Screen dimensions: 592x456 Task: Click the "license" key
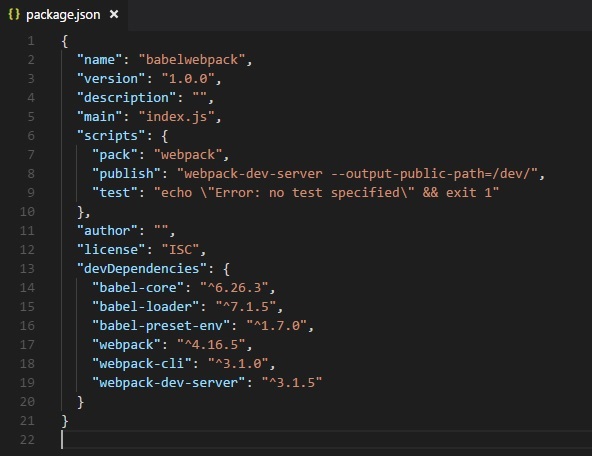111,250
